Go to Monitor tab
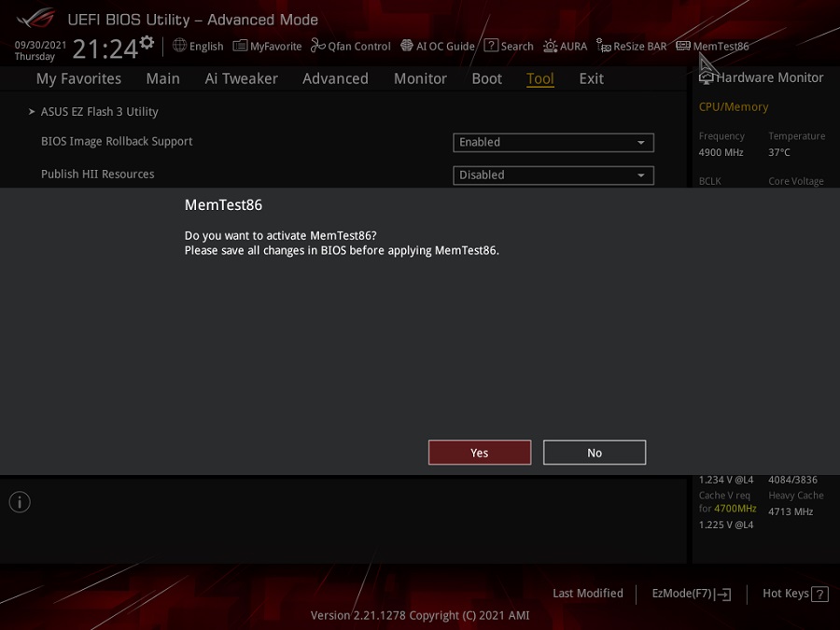Viewport: 840px width, 630px height. 421,78
